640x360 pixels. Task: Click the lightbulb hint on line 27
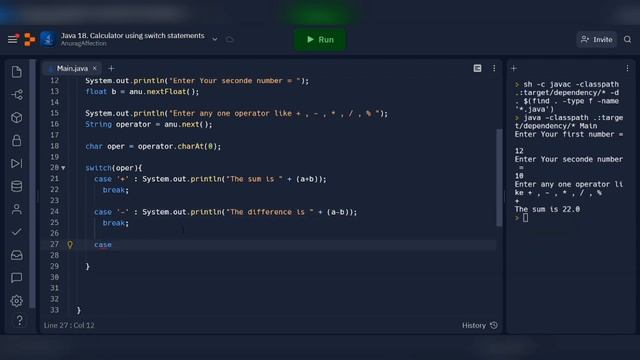tap(70, 244)
